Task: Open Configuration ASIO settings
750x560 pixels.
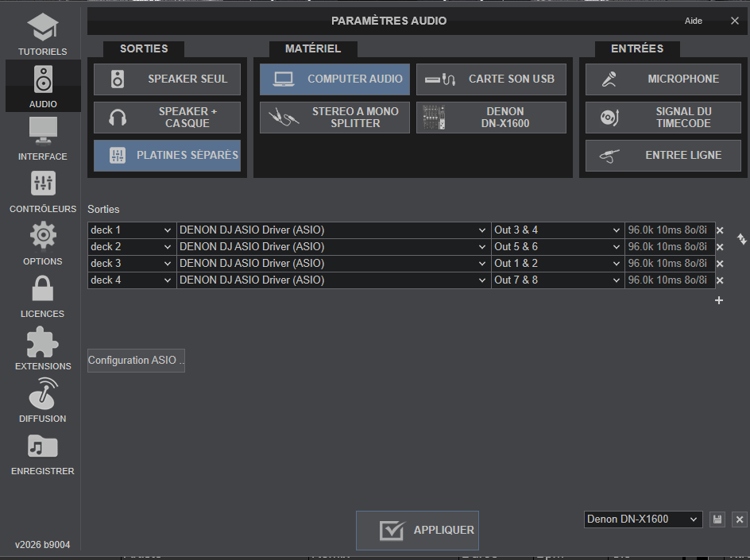Action: [136, 361]
